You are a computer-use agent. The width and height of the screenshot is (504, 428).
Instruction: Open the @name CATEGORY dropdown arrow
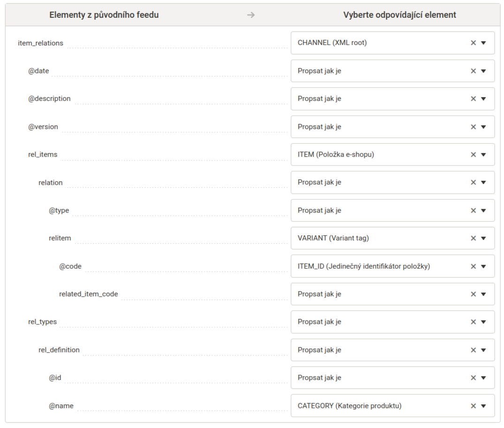click(x=484, y=406)
